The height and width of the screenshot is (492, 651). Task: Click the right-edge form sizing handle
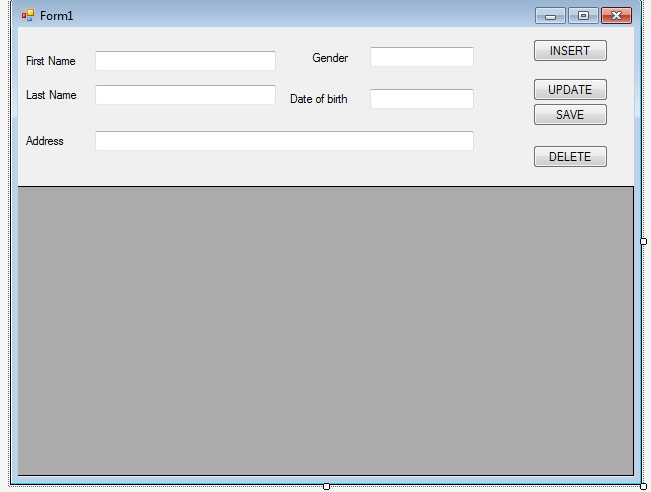[x=643, y=241]
